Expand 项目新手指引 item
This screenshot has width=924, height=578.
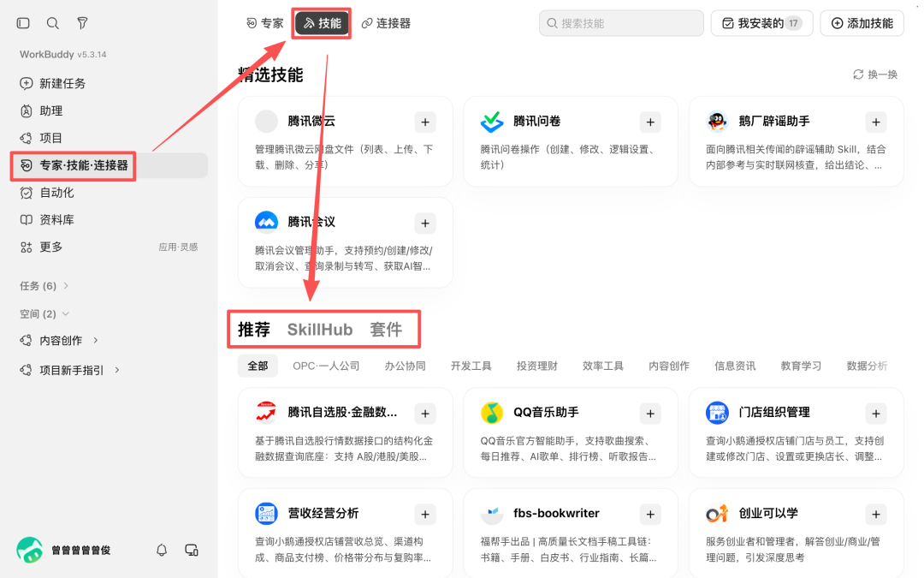[69, 371]
